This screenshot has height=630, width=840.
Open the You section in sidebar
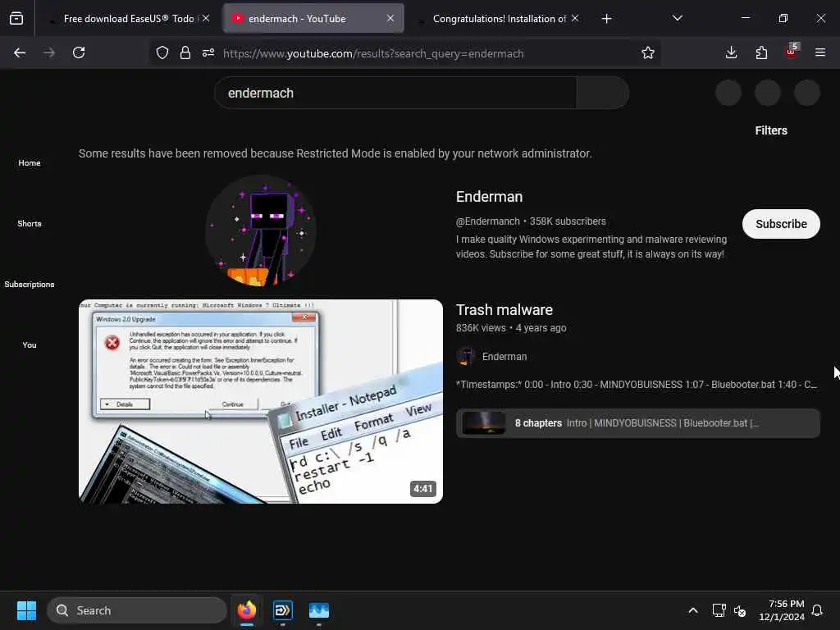tap(30, 345)
